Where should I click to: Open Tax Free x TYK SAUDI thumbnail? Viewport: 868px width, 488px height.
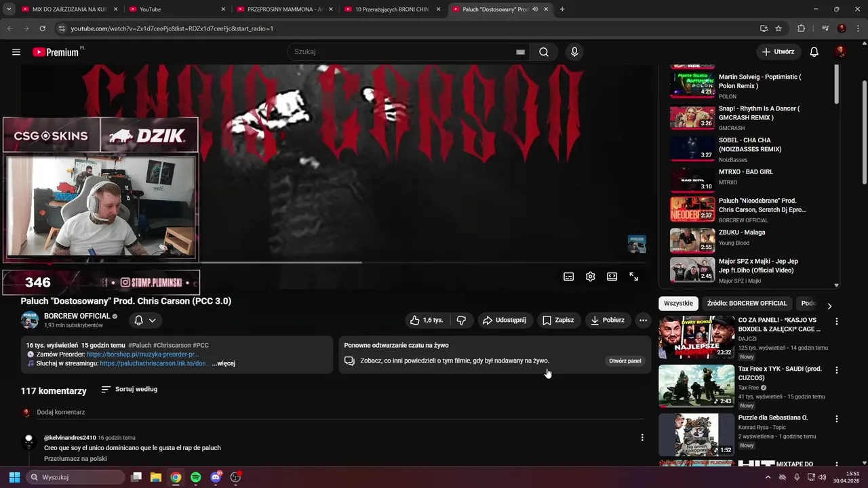click(x=696, y=386)
